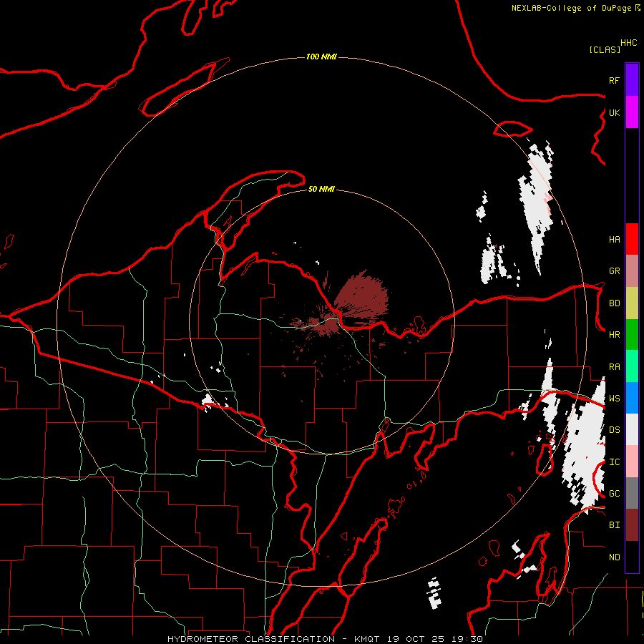Click the 'RA' legend label

614,367
